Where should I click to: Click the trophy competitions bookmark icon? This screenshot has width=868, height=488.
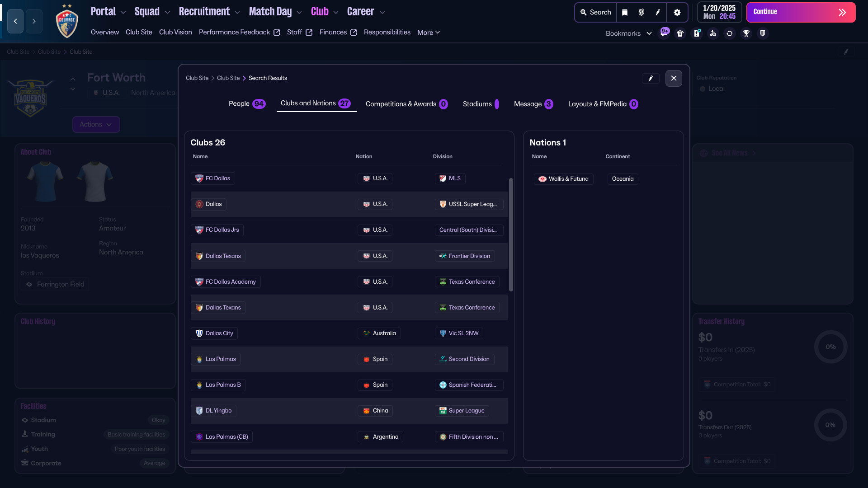click(x=746, y=33)
